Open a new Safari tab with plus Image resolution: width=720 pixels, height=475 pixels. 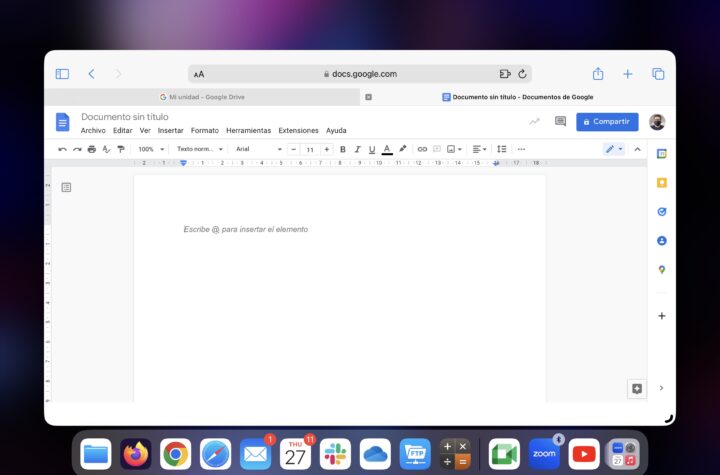point(628,74)
